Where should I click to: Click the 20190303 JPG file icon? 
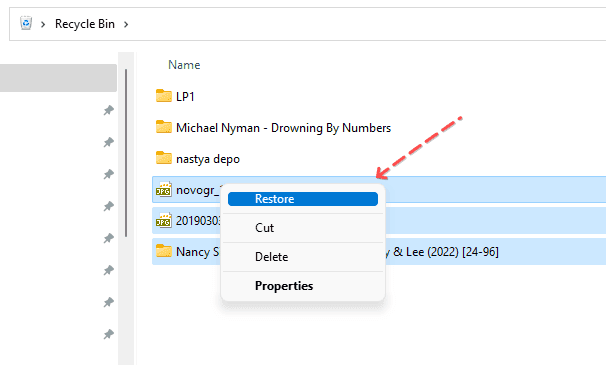point(164,220)
